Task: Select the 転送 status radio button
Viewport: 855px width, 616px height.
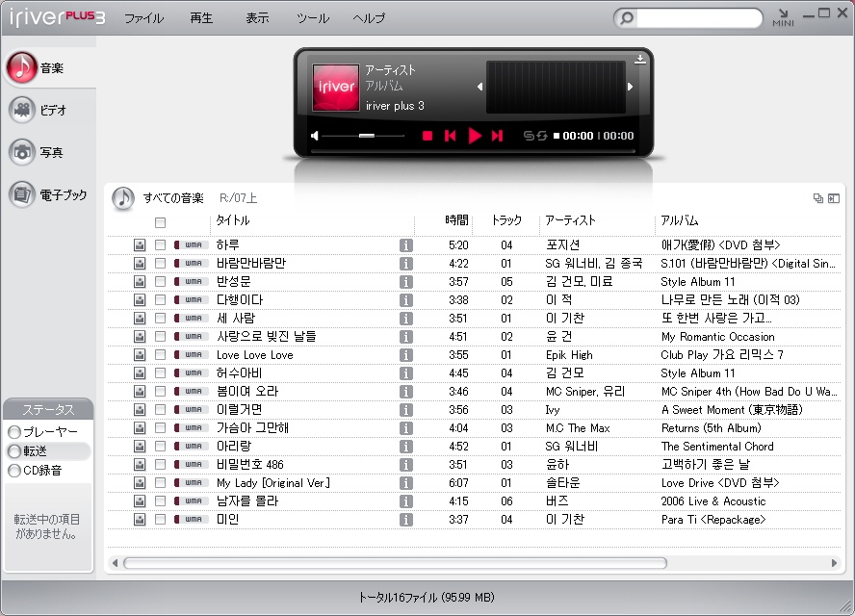Action: 14,451
